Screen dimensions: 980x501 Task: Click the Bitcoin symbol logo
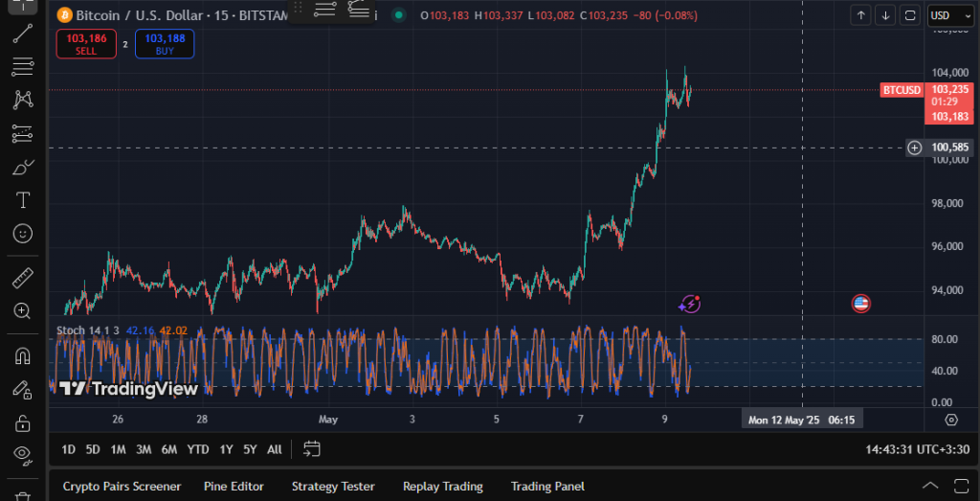pos(64,14)
